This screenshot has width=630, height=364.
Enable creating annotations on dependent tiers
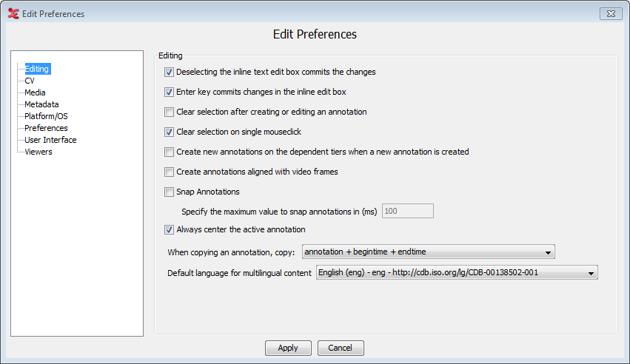(169, 152)
